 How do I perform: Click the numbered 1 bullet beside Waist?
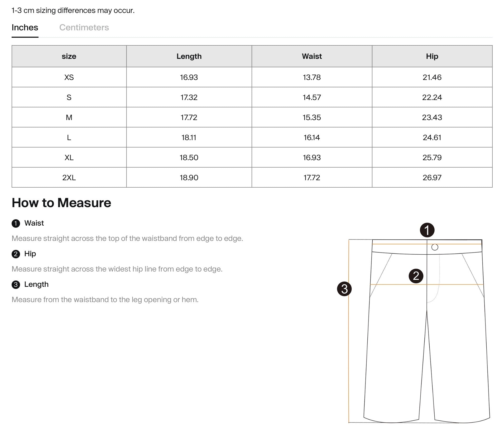coord(16,223)
